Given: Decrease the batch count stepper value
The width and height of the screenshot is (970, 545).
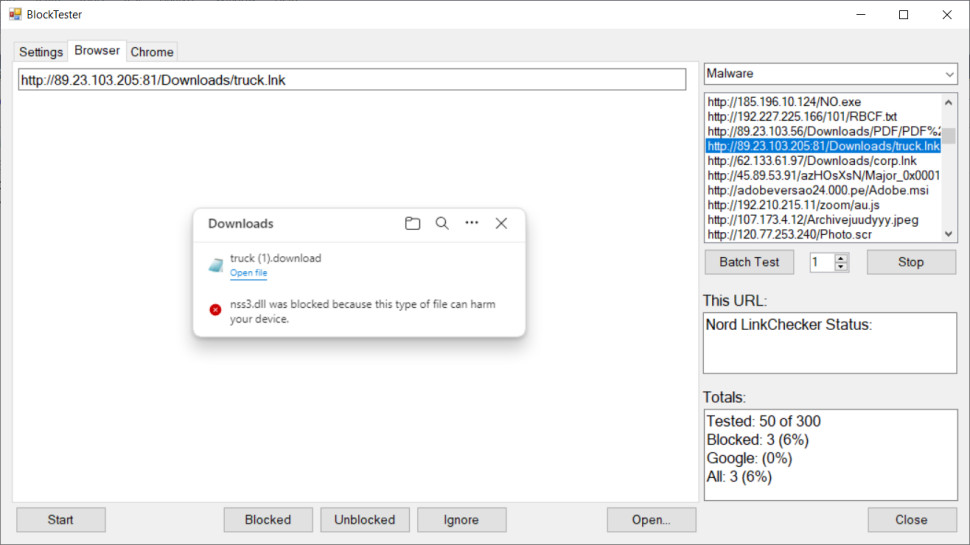Looking at the screenshot, I should 841,267.
